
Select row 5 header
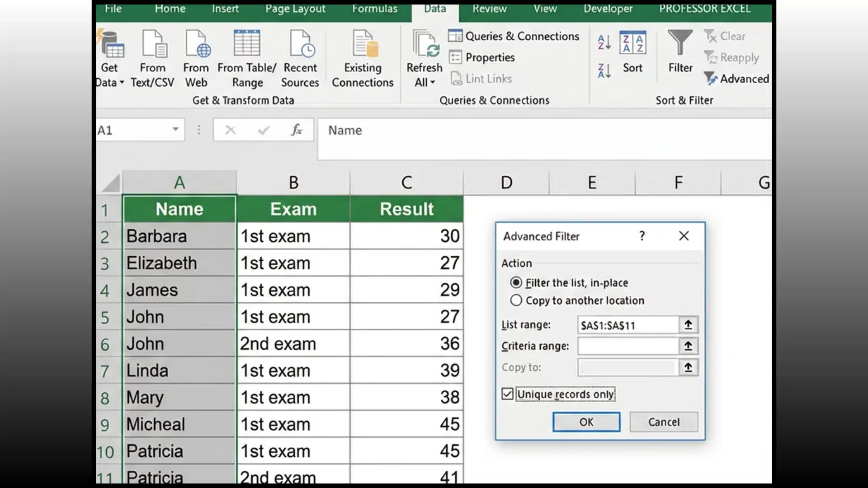pos(108,317)
